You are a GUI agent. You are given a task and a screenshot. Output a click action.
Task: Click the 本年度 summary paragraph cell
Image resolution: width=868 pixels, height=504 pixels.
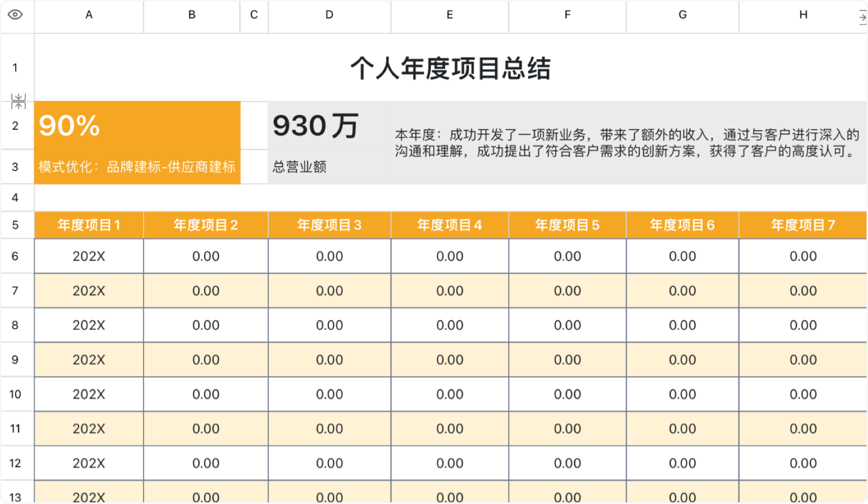click(x=629, y=143)
